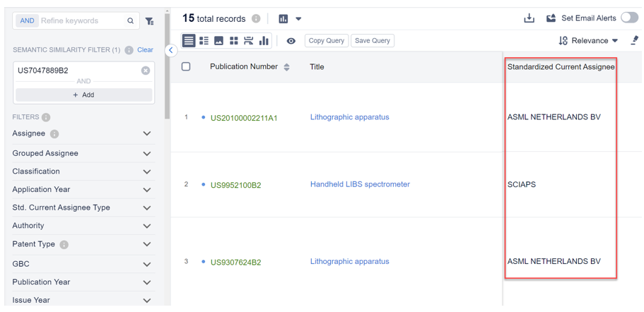Switch to the list view icon
The width and height of the screenshot is (644, 312).
point(204,41)
